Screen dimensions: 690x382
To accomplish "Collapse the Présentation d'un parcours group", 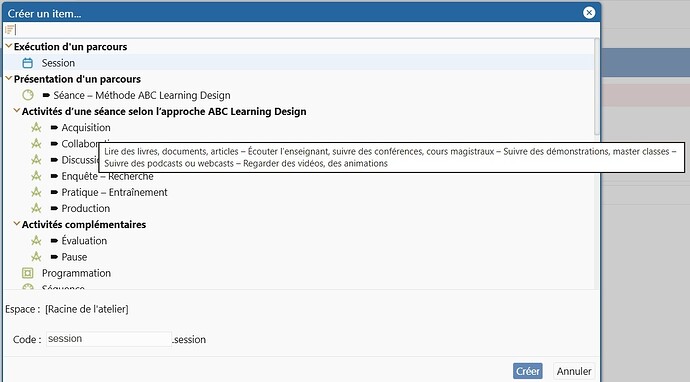I will click(x=8, y=78).
